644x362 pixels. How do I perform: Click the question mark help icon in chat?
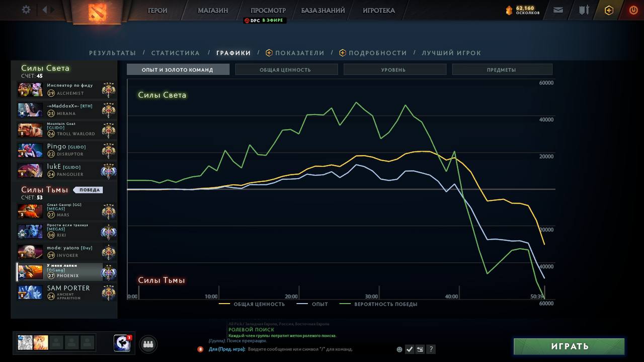pos(431,349)
